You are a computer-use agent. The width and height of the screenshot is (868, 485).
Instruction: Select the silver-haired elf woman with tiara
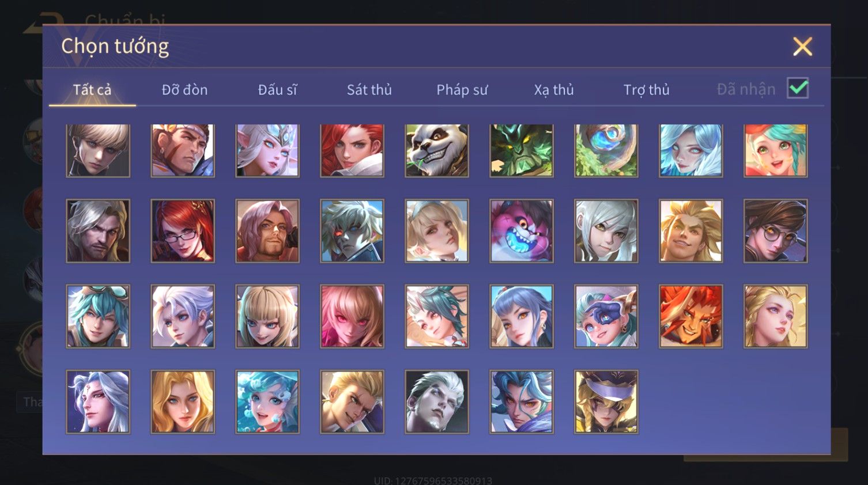pyautogui.click(x=267, y=150)
